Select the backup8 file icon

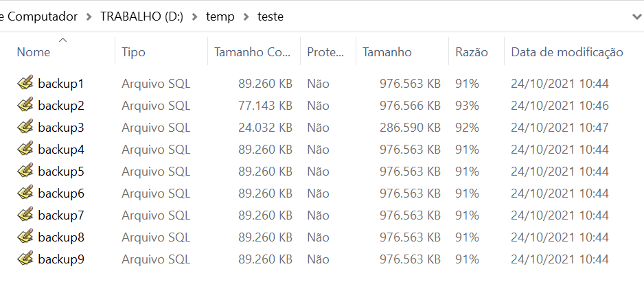pyautogui.click(x=25, y=237)
